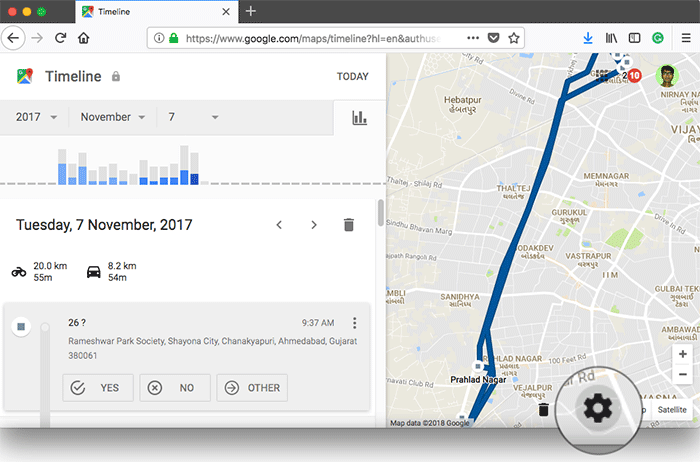Select the tallest bar in the activity chart

tap(184, 165)
